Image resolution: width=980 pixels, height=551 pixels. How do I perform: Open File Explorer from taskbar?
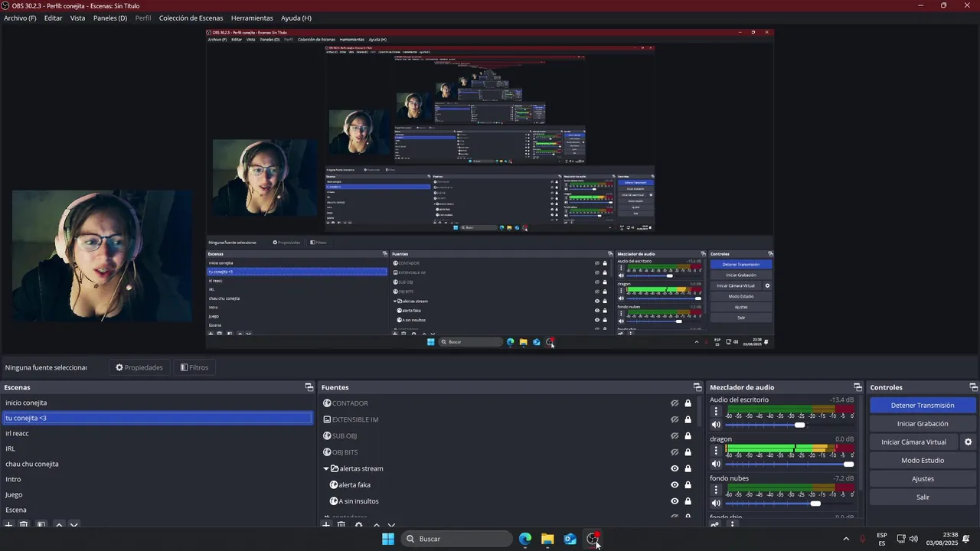coord(547,539)
